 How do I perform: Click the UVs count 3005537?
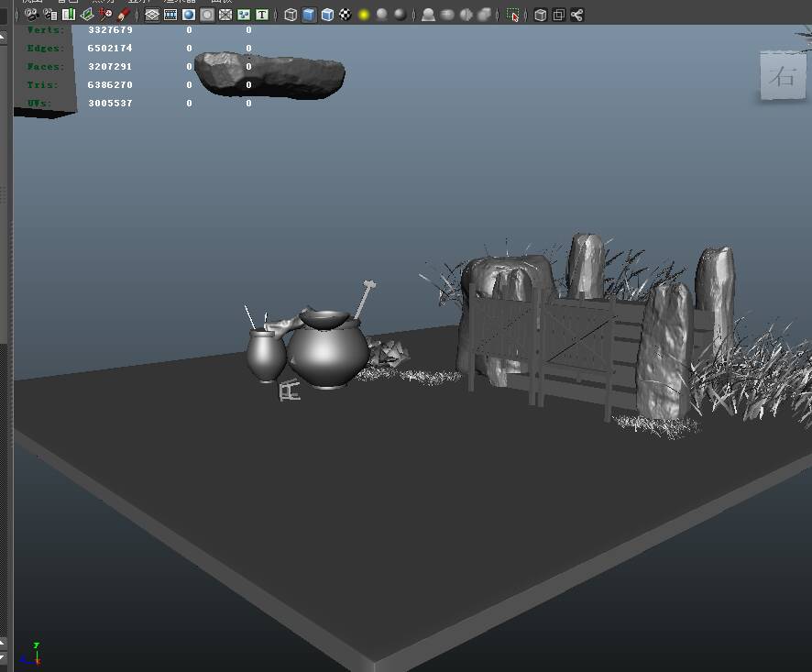coord(110,104)
